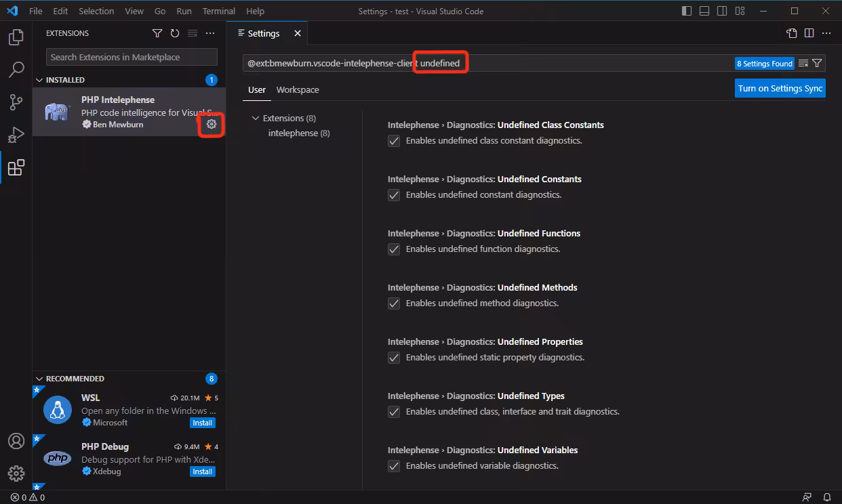Open the Go menu
Viewport: 842px width, 504px height.
pos(160,11)
